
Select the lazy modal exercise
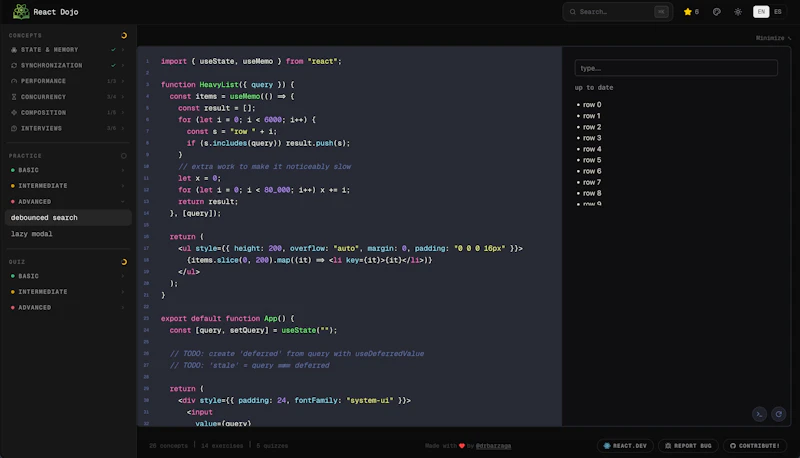click(68, 234)
